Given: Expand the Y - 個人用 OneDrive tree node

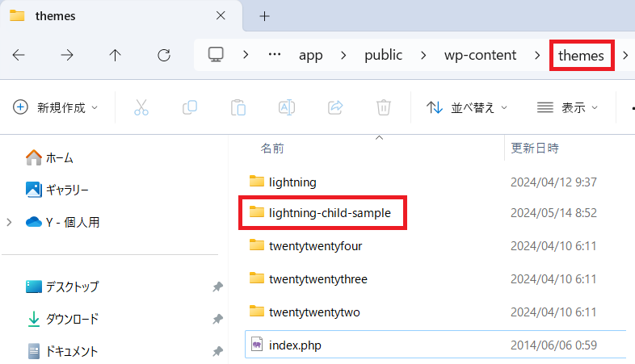Looking at the screenshot, I should click(x=9, y=222).
